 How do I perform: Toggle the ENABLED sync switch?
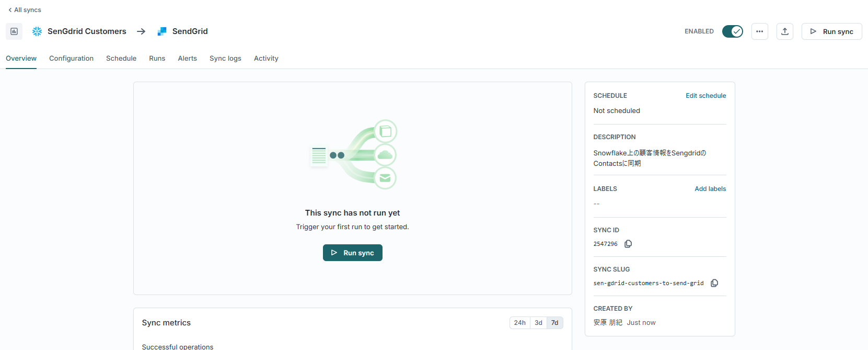tap(733, 31)
